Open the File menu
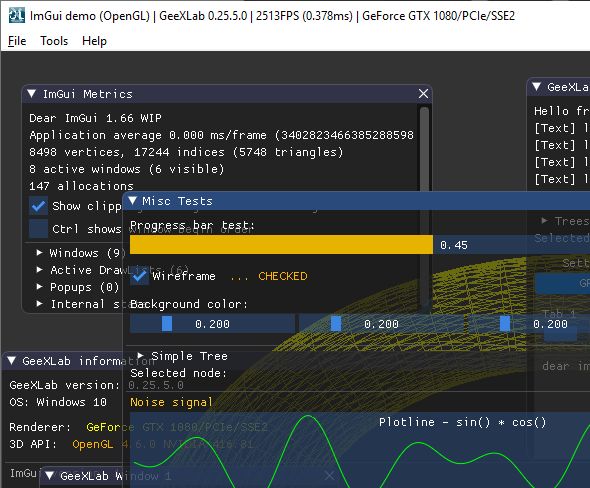The width and height of the screenshot is (590, 488). [x=17, y=41]
